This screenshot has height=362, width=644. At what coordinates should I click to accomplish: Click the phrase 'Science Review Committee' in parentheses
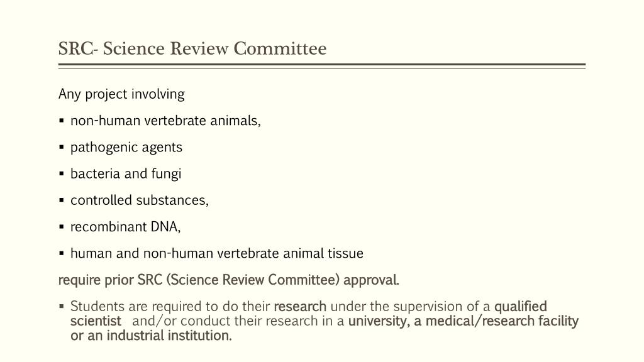pos(253,280)
